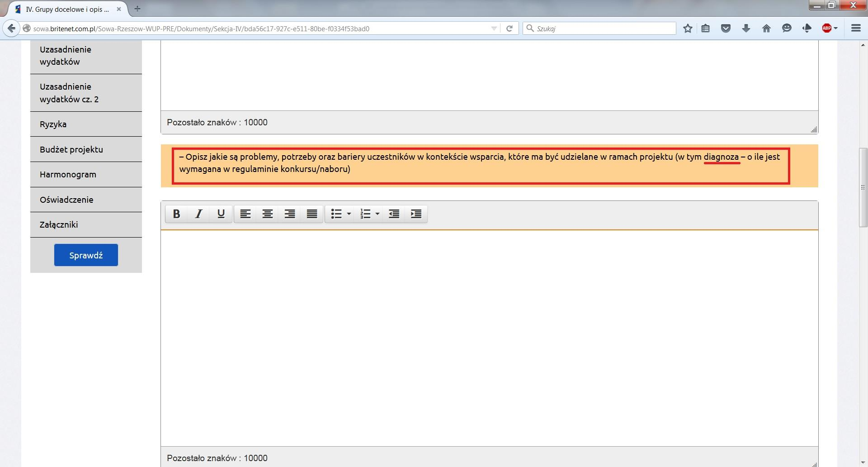The width and height of the screenshot is (868, 467).
Task: Close the IV. Grupy docelowe tab
Action: 119,9
